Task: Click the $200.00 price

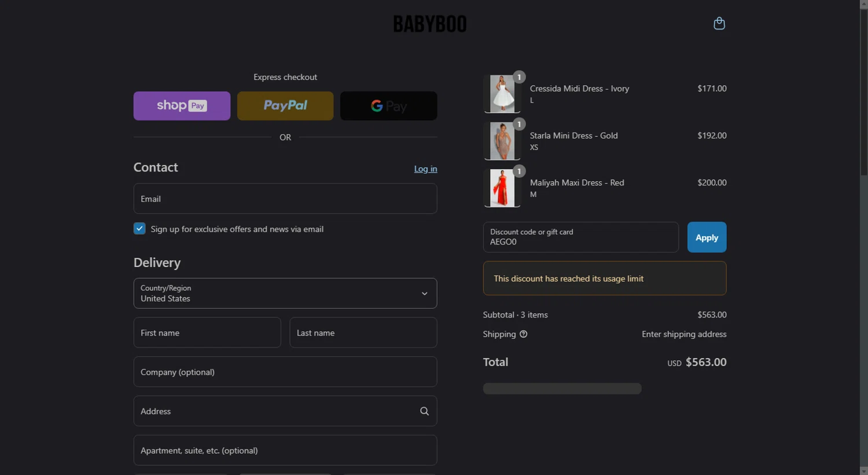Action: (712, 182)
